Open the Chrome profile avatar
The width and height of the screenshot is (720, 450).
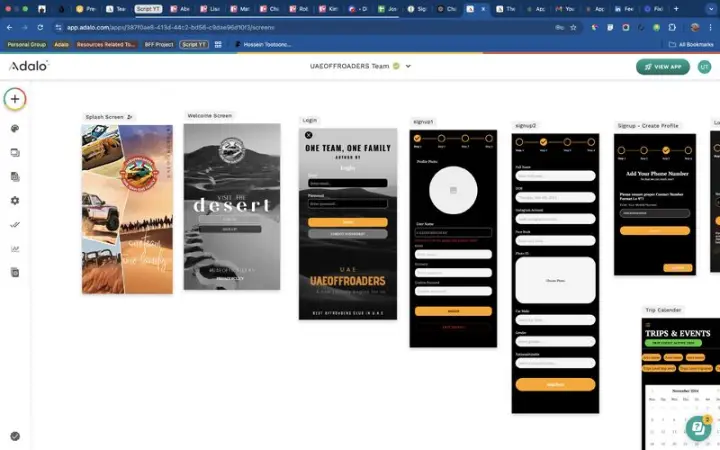click(x=695, y=28)
